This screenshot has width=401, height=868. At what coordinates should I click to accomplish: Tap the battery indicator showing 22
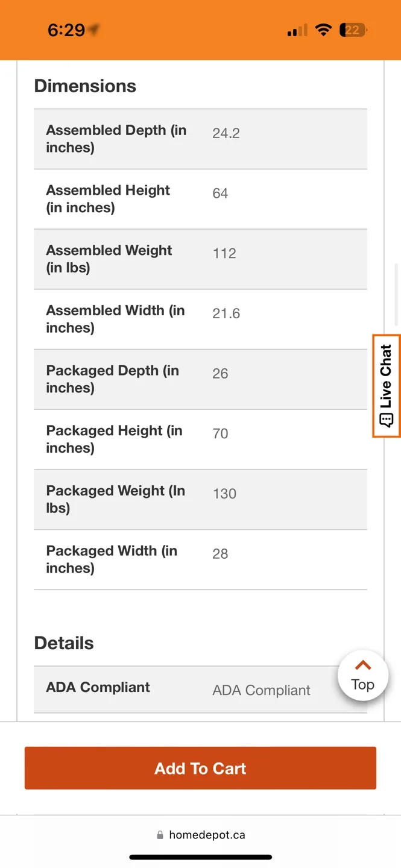(x=353, y=30)
